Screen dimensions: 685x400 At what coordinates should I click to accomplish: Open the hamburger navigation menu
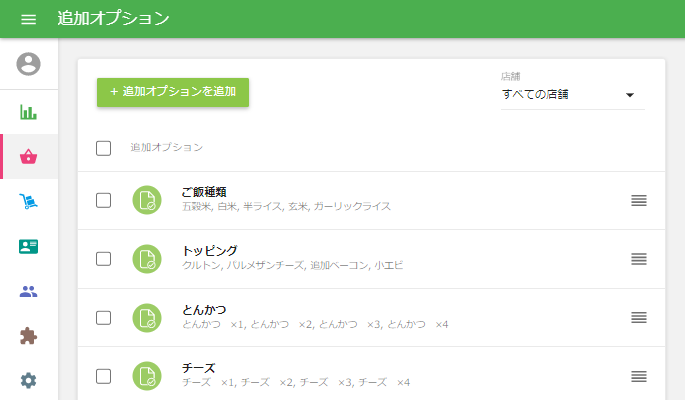[x=28, y=19]
